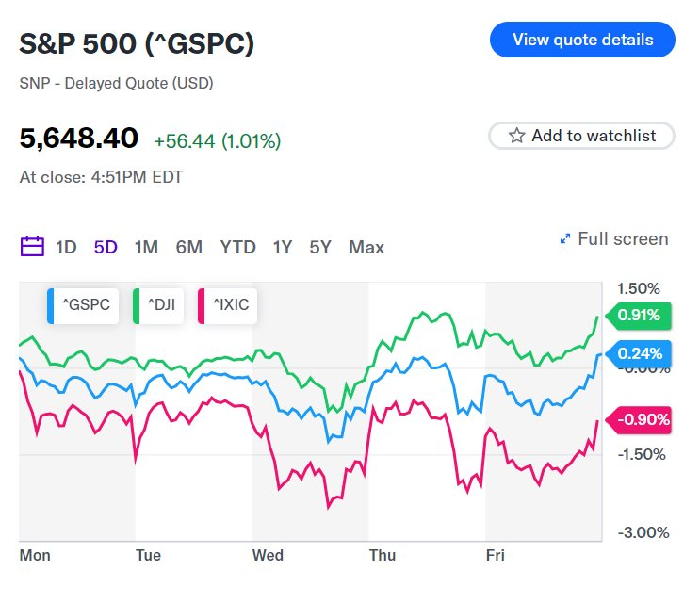Image resolution: width=700 pixels, height=603 pixels.
Task: Toggle the ^GSPC series legend chip
Action: [84, 305]
